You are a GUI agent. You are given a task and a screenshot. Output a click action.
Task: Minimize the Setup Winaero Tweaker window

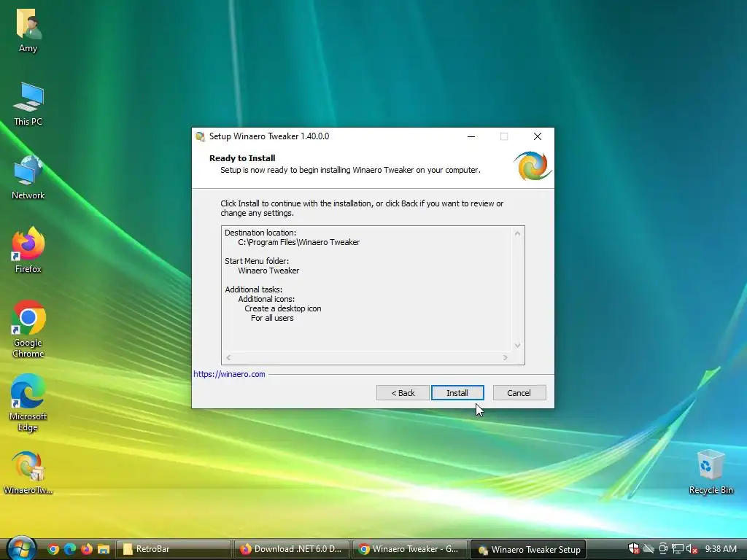click(471, 136)
